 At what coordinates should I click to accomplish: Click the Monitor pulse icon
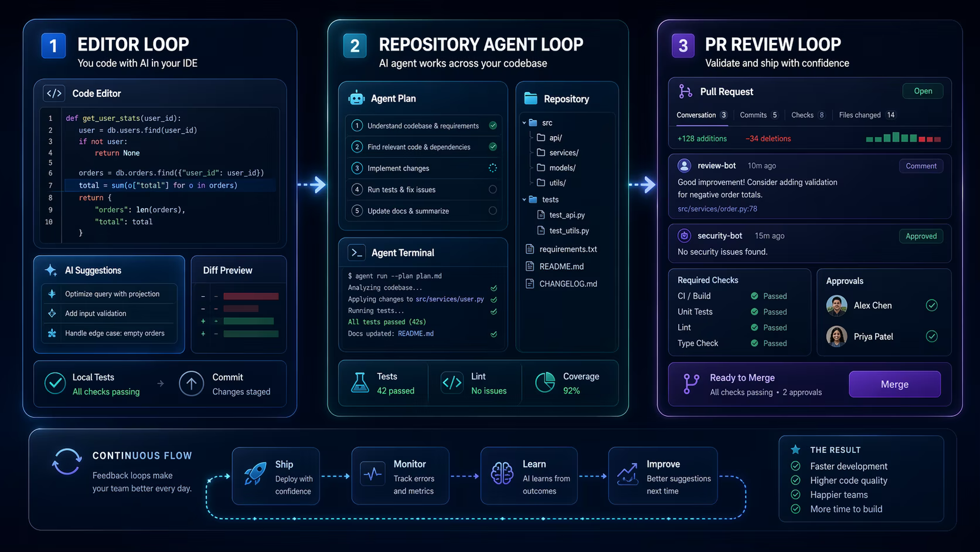coord(372,474)
